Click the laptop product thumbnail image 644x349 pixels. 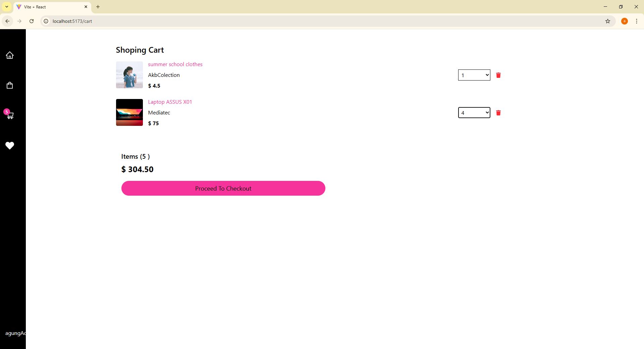click(x=129, y=112)
